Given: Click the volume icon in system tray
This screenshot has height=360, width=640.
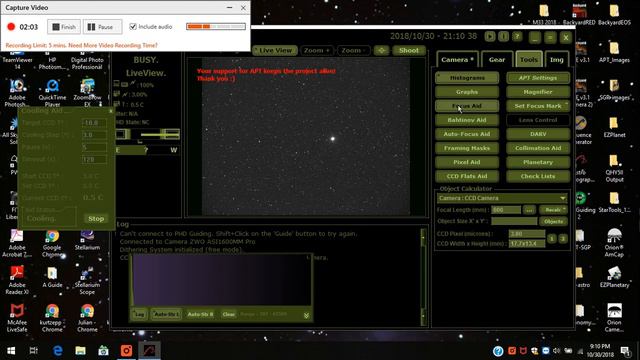Looking at the screenshot, I should click(556, 351).
